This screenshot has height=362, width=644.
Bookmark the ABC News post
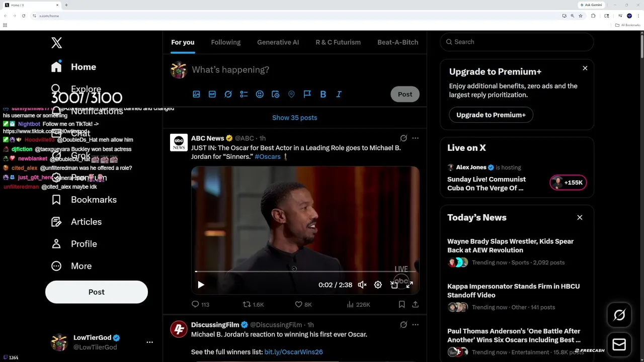pyautogui.click(x=401, y=305)
